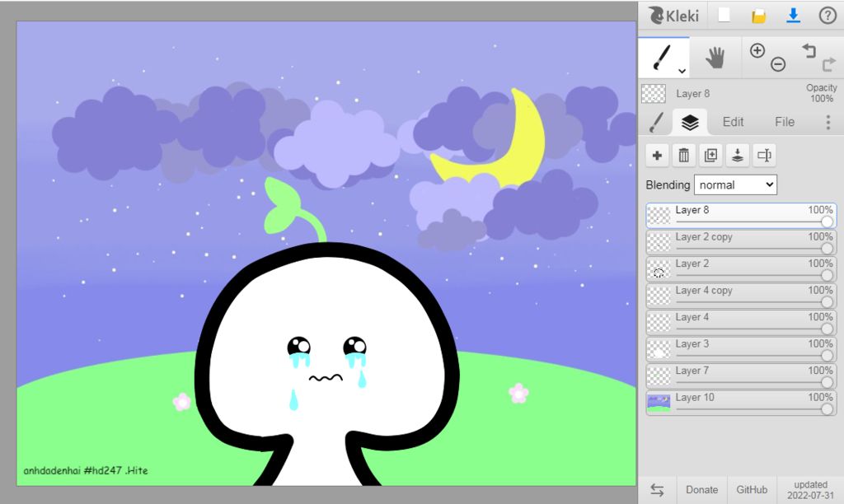
Task: Open the File tab
Action: point(785,122)
